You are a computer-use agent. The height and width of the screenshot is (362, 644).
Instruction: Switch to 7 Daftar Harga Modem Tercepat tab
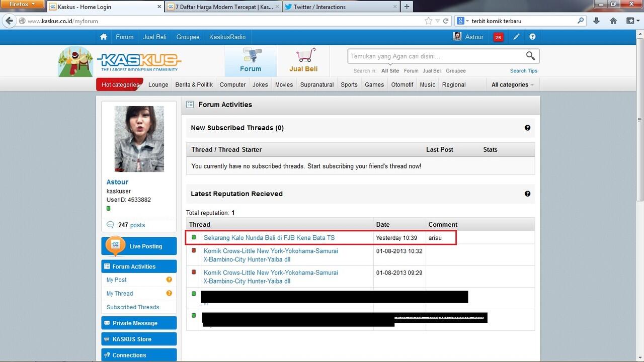click(x=223, y=7)
